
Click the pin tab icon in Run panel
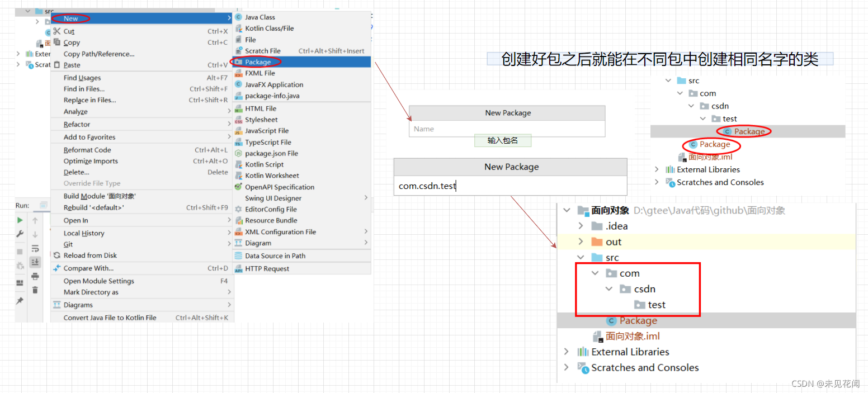tap(20, 301)
